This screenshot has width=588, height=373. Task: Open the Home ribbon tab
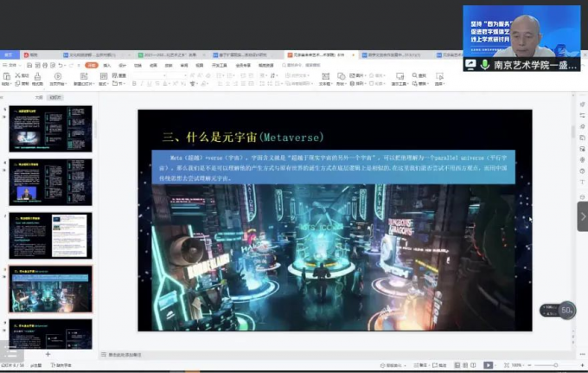click(x=92, y=65)
